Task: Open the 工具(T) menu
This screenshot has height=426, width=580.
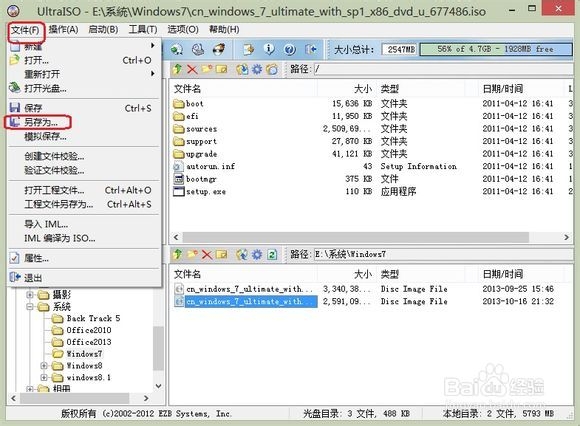Action: [143, 30]
